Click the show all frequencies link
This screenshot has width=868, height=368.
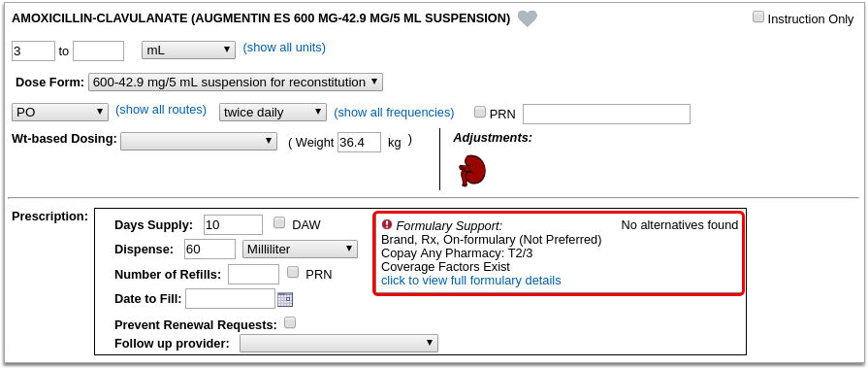[394, 113]
